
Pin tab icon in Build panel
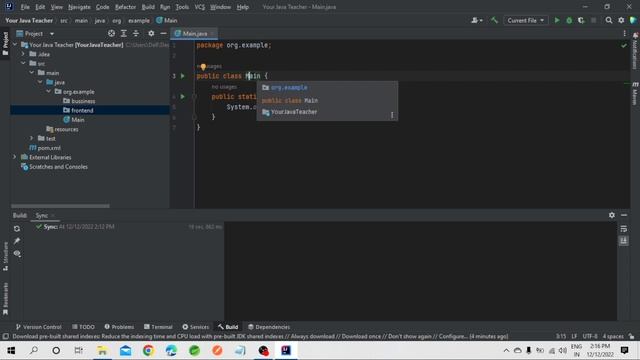[17, 241]
